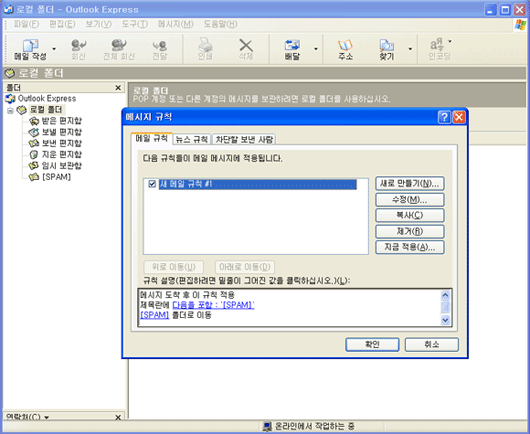Screen dimensions: 530x434
Task: Open the 보기(V) menu
Action: 98,24
